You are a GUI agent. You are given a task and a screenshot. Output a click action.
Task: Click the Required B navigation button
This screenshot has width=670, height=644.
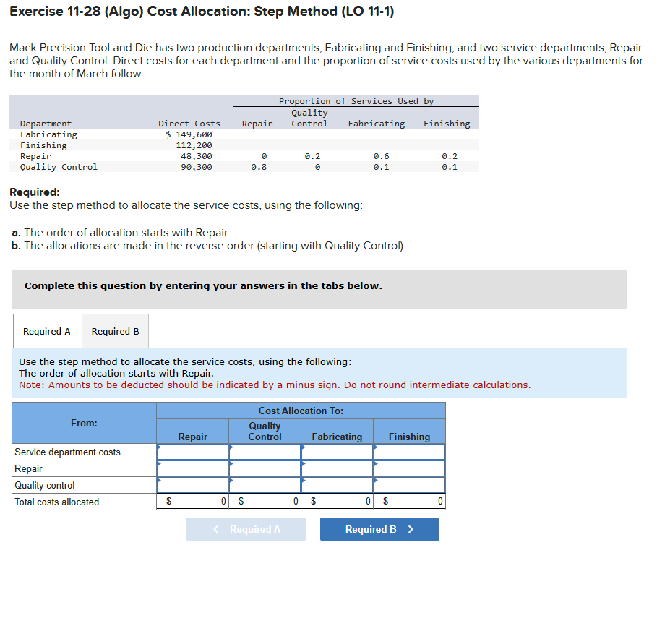click(x=379, y=528)
